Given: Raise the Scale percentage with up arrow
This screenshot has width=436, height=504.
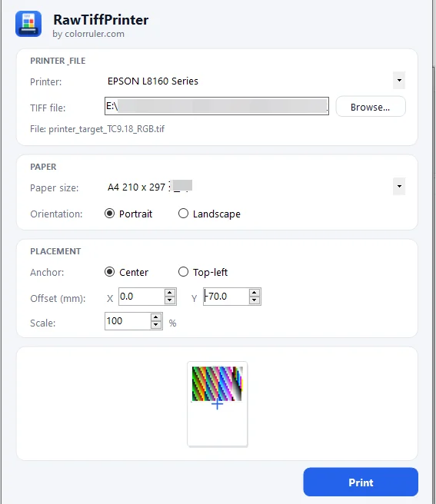Looking at the screenshot, I should point(156,317).
